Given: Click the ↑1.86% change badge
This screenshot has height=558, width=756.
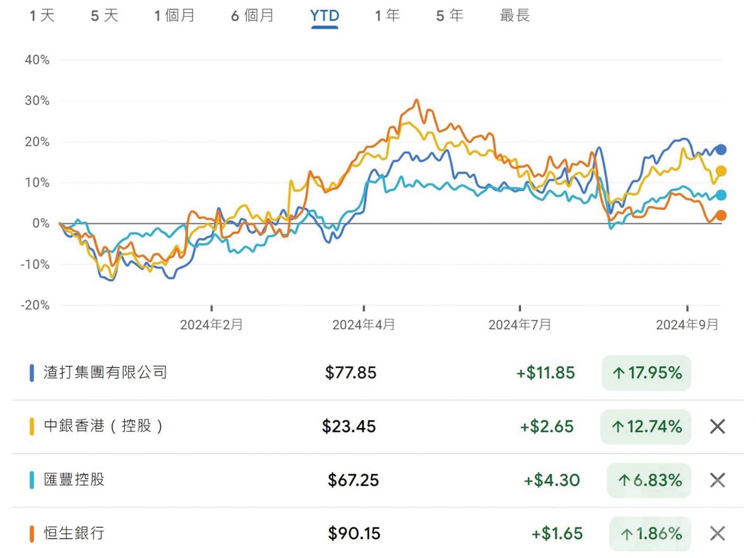Looking at the screenshot, I should point(650,534).
